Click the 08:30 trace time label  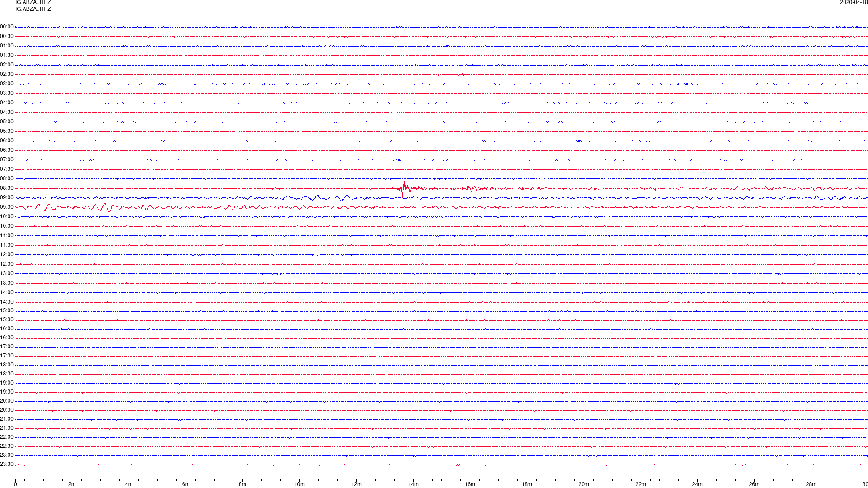7,188
